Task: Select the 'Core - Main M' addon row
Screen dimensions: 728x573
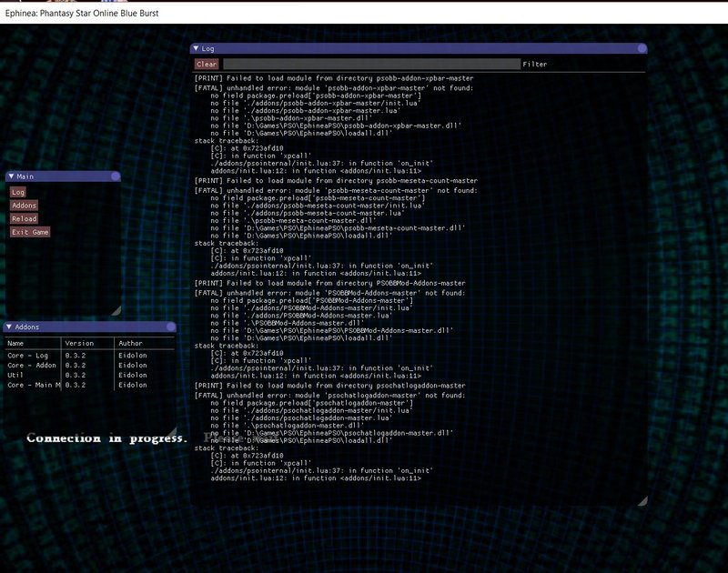Action: coord(90,385)
